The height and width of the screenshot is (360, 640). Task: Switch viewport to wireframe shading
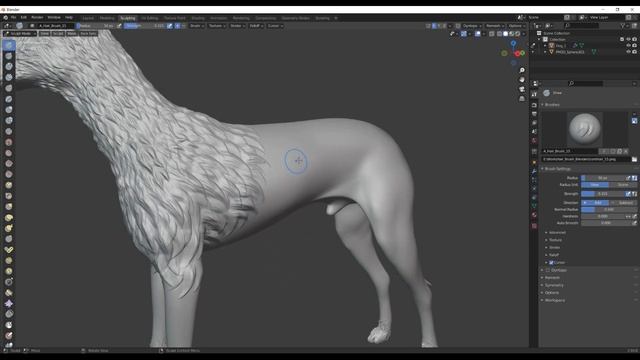(x=499, y=34)
